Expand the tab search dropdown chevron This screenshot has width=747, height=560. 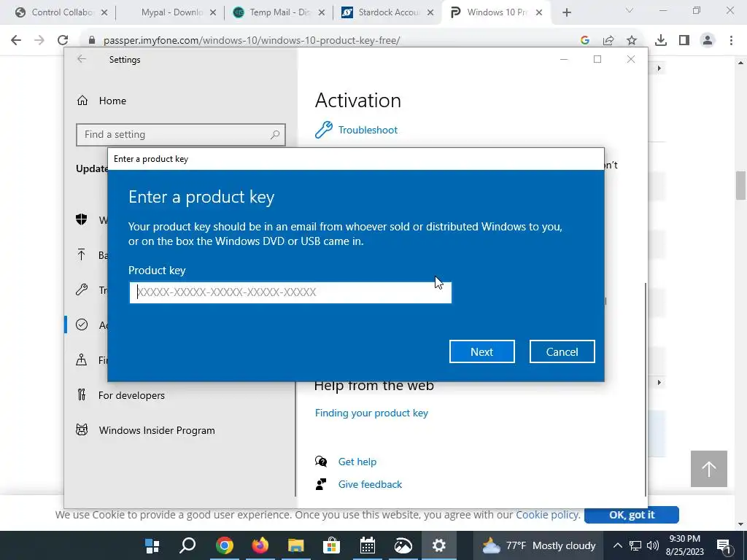630,10
